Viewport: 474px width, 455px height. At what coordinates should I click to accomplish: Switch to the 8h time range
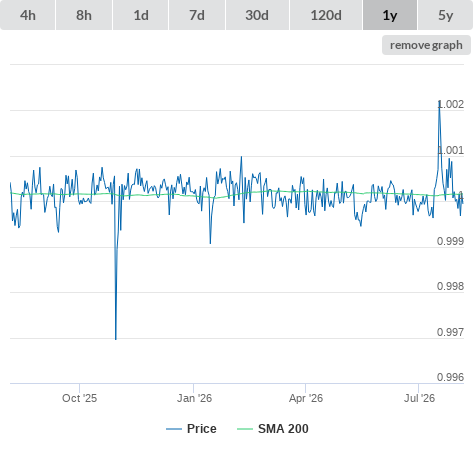[84, 15]
